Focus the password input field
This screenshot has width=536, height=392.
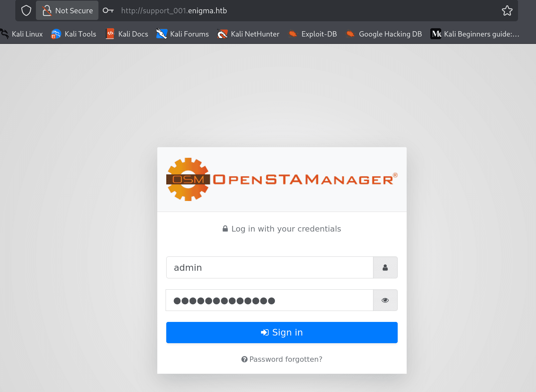coord(270,300)
